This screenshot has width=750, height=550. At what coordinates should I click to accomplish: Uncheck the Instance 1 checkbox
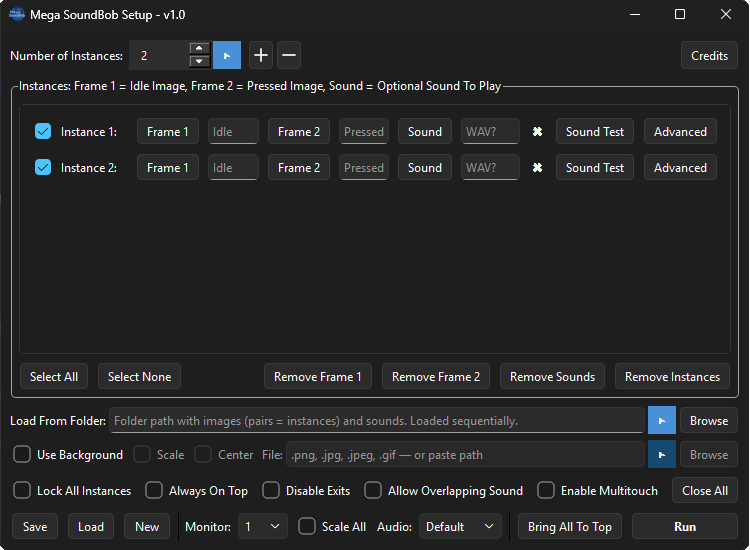(x=43, y=132)
